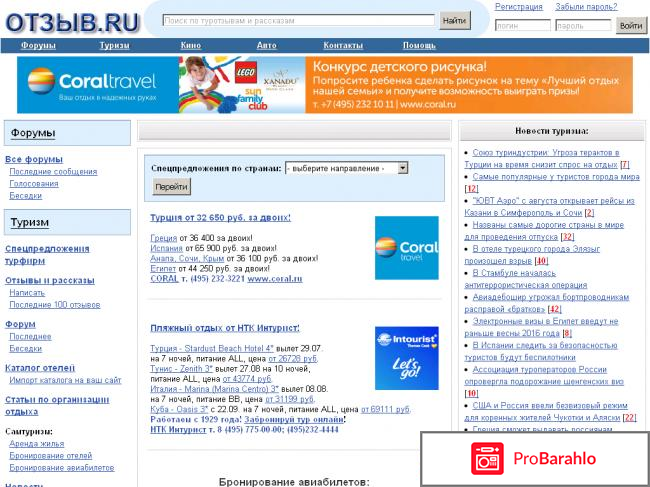This screenshot has height=487, width=650.
Task: Open the direction selection dropdown
Action: (347, 168)
